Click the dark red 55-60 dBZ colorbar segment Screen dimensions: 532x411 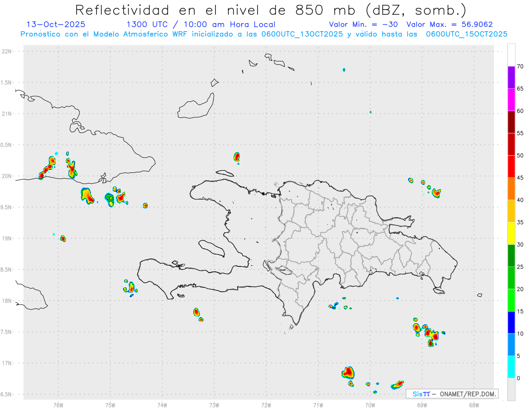click(x=511, y=122)
